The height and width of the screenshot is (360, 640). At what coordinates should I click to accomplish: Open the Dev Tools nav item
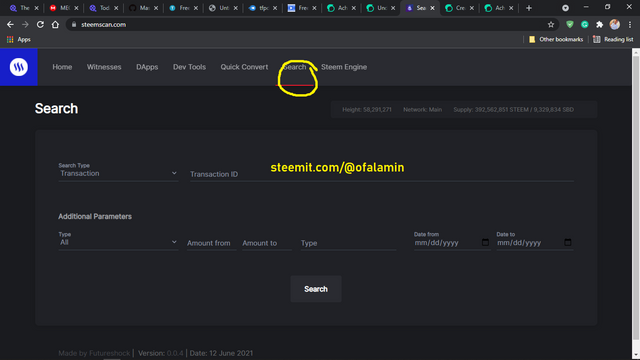pos(189,67)
